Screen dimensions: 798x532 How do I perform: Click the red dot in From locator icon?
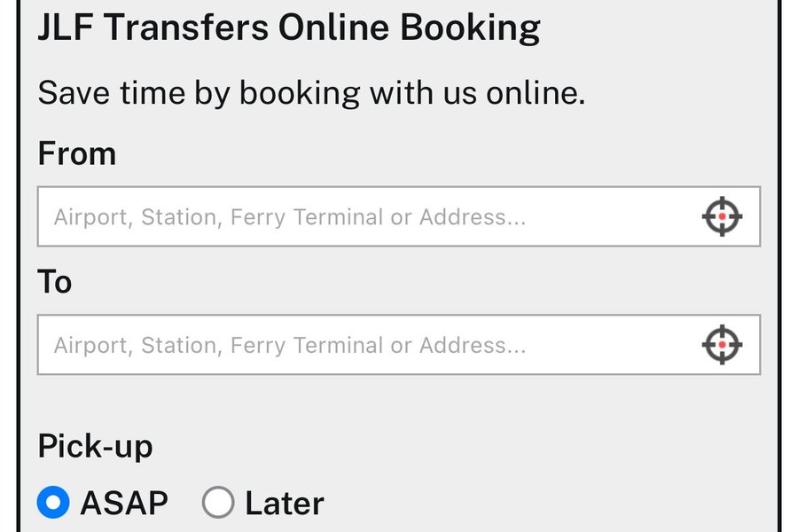[722, 216]
